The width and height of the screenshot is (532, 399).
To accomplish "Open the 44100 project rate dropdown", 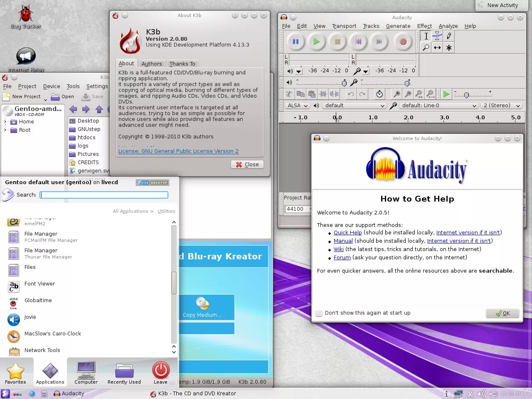I will pyautogui.click(x=298, y=209).
